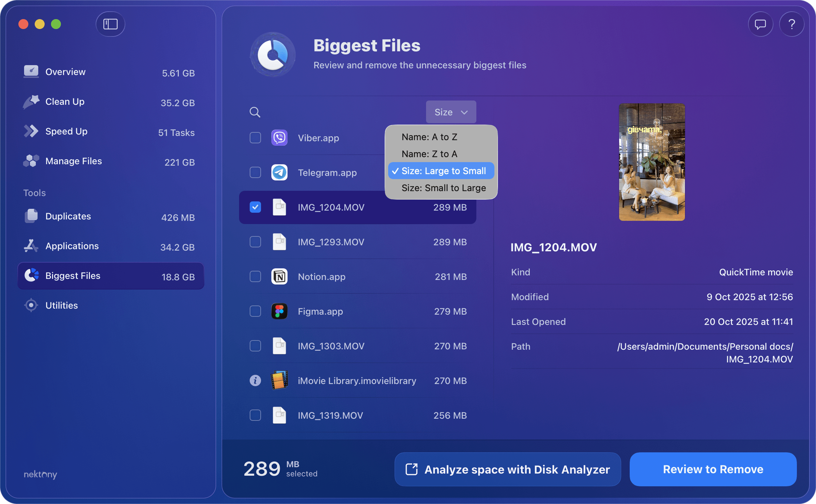The image size is (816, 504).
Task: Uncheck the IMG_1204.MOV checkbox
Action: click(255, 207)
